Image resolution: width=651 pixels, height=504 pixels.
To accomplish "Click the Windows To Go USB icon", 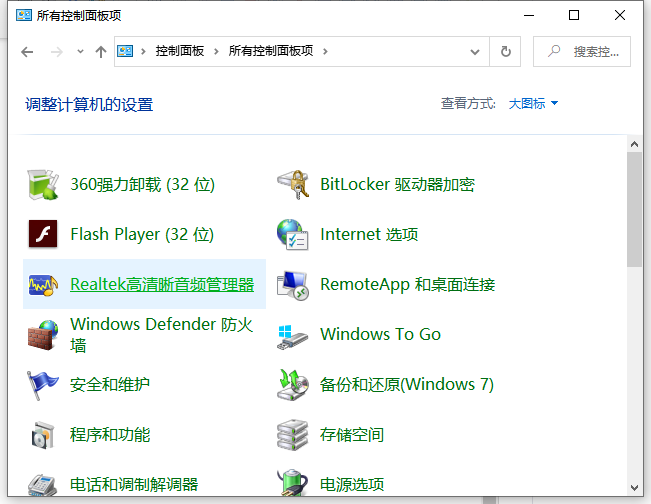I will tap(293, 337).
